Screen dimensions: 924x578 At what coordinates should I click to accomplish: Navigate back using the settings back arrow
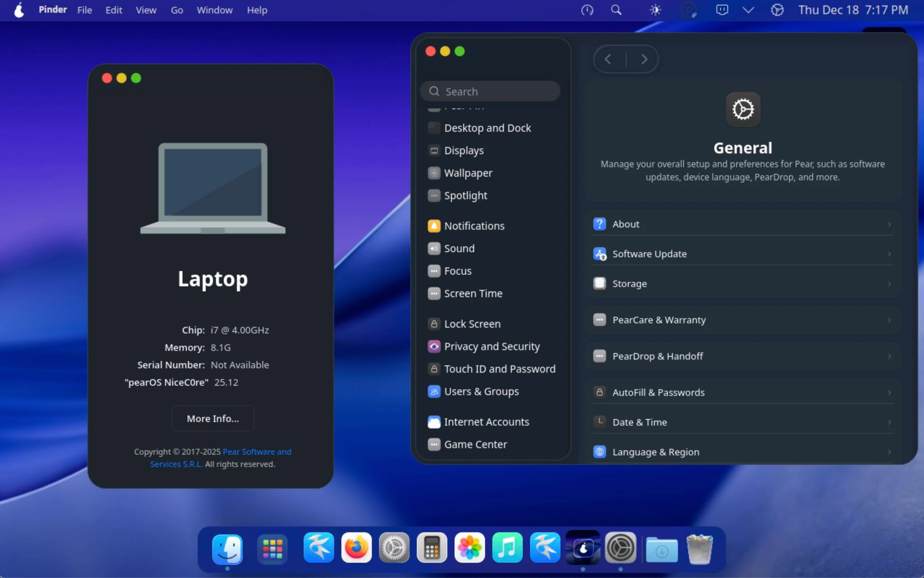[608, 59]
